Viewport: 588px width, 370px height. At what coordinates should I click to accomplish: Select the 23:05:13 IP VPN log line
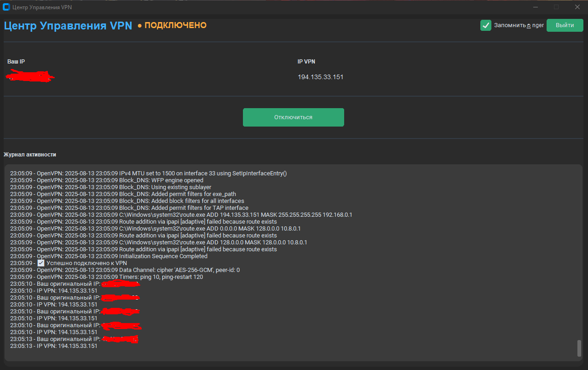pos(54,346)
